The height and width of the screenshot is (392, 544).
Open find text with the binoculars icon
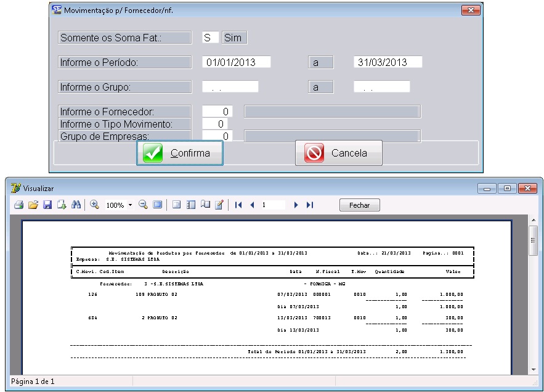[76, 205]
